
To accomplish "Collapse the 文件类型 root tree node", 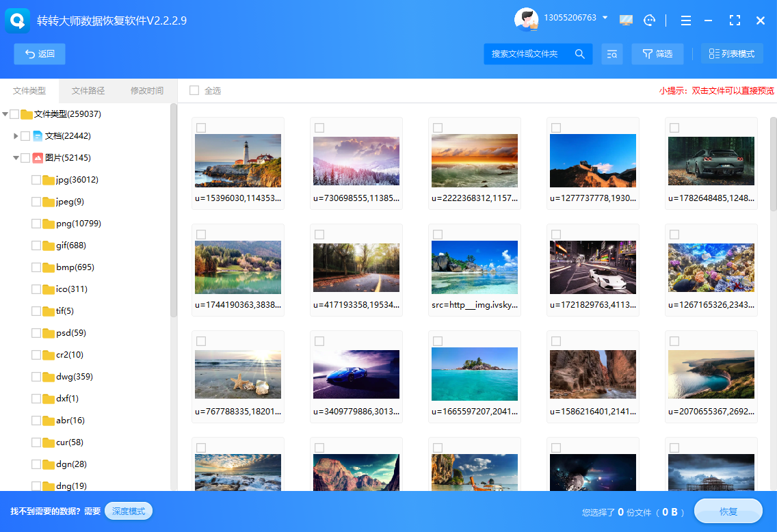I will (x=5, y=114).
